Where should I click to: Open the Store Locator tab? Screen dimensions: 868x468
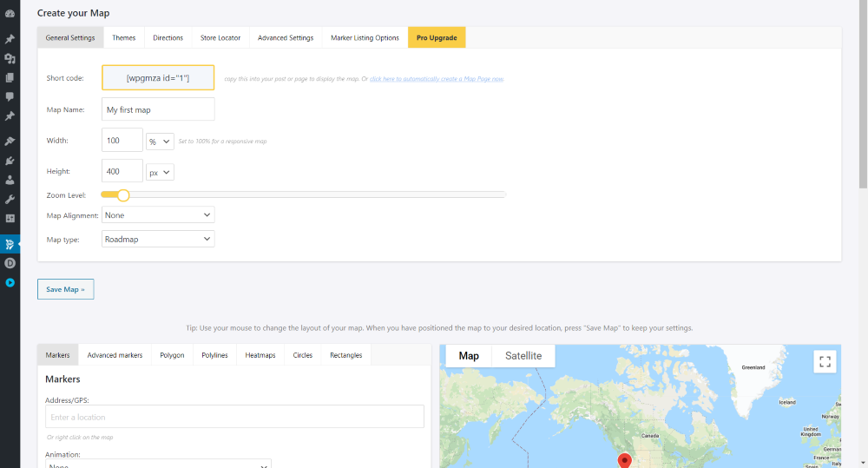tap(220, 37)
